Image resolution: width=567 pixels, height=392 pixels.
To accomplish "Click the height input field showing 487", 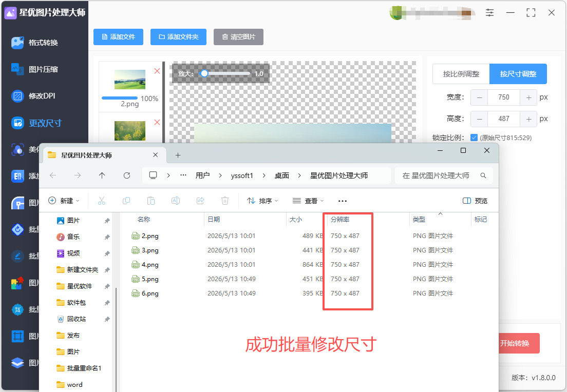I will 504,119.
